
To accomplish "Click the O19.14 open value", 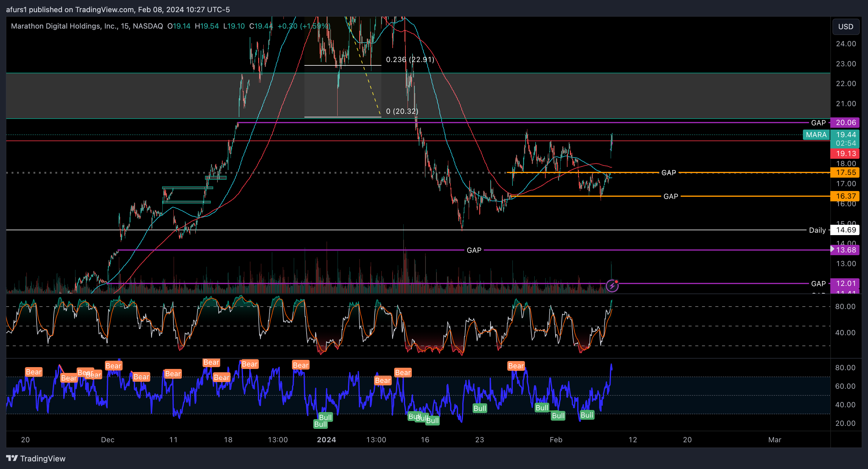I will click(x=179, y=26).
